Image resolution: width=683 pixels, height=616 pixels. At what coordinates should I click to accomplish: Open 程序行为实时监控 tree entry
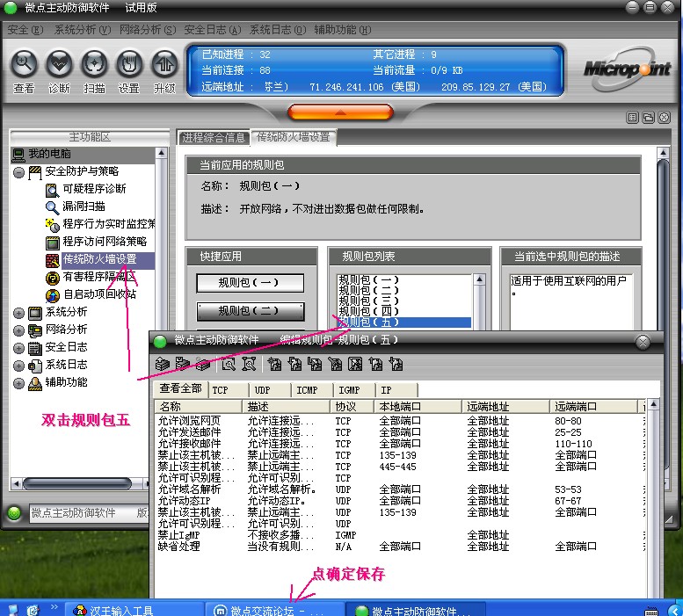pyautogui.click(x=109, y=224)
